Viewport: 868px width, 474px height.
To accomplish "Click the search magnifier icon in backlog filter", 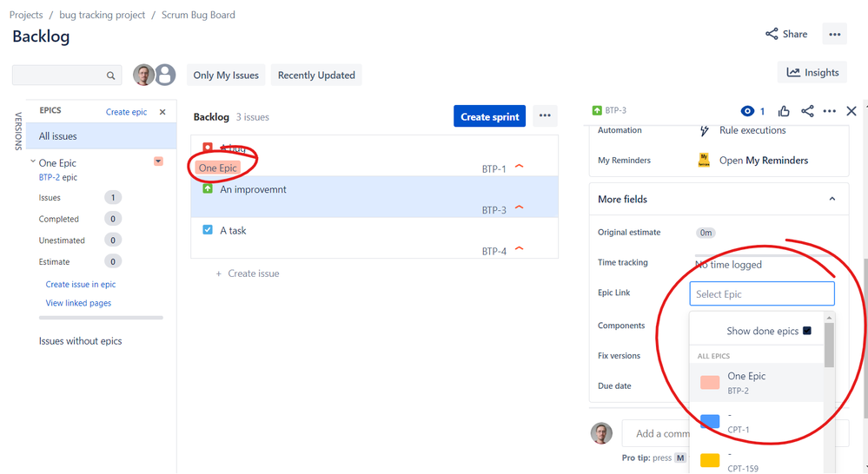I will (110, 76).
